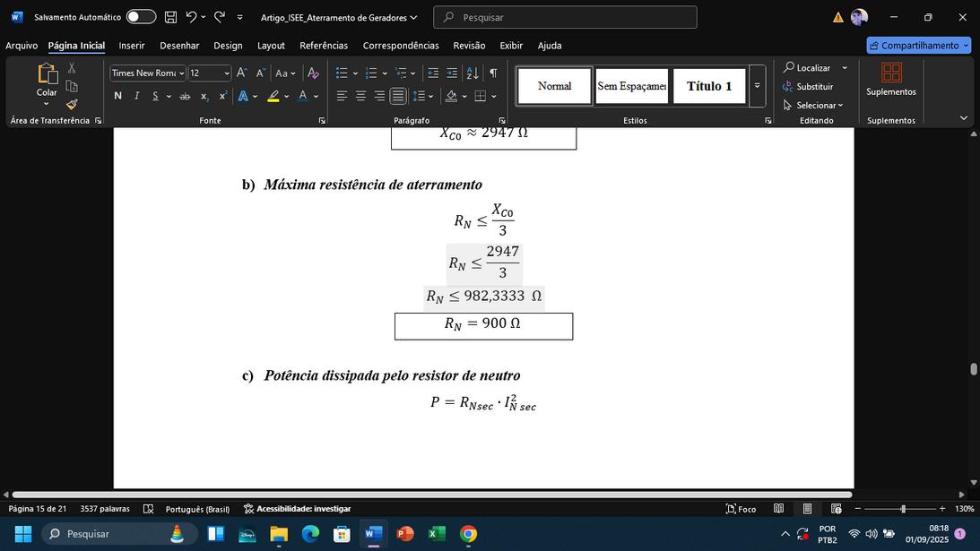Apply yellow text highlight color
The image size is (980, 551).
click(273, 96)
